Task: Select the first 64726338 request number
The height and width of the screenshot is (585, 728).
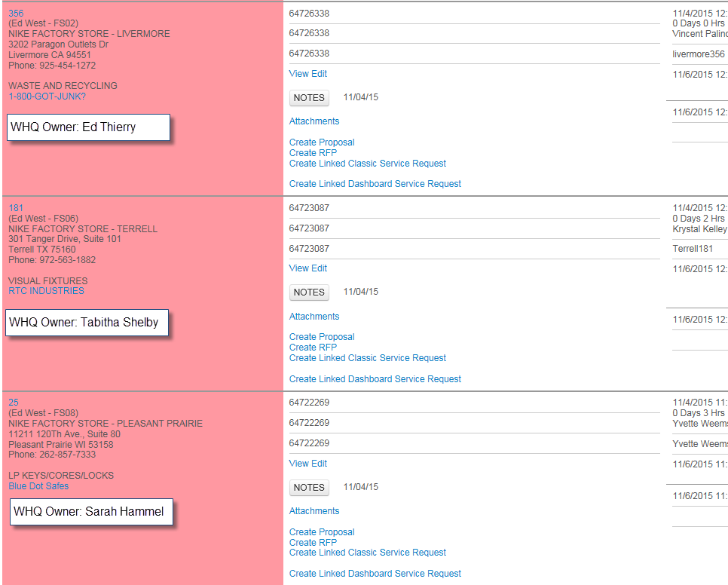Action: [x=309, y=14]
